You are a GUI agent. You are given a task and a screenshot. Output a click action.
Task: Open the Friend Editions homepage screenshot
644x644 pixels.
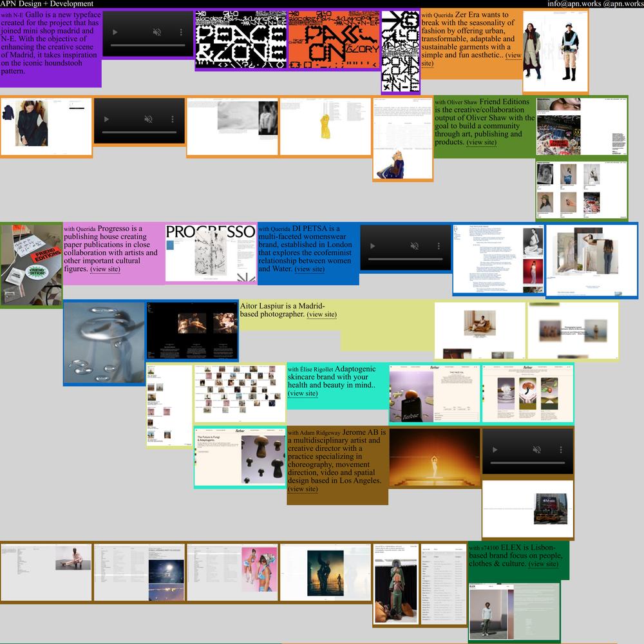point(582,126)
